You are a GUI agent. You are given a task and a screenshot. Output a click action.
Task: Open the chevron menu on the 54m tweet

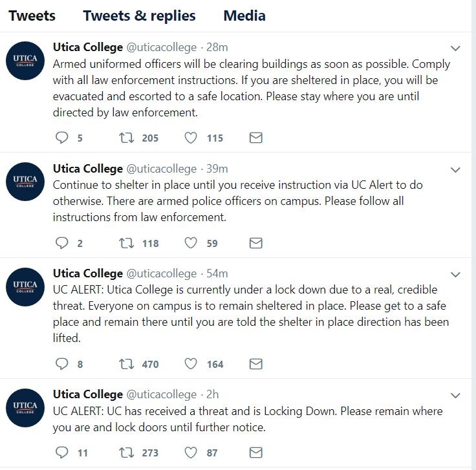(455, 275)
